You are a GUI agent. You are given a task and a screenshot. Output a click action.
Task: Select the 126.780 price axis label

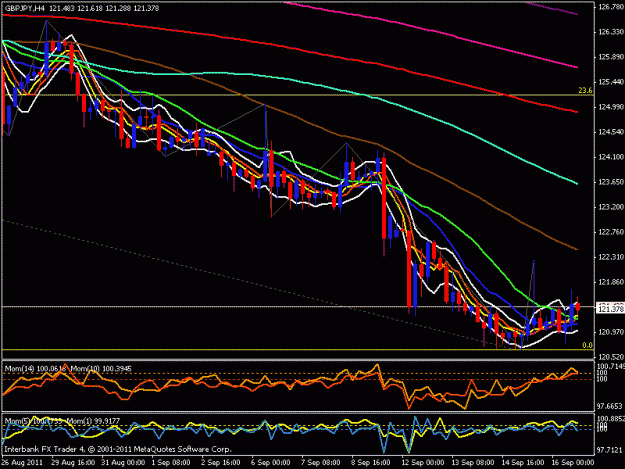pyautogui.click(x=610, y=6)
